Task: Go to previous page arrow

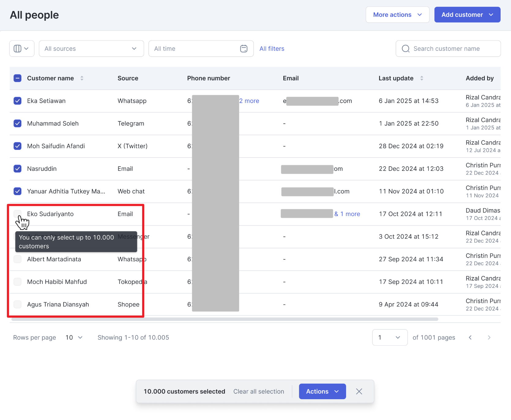Action: click(470, 337)
